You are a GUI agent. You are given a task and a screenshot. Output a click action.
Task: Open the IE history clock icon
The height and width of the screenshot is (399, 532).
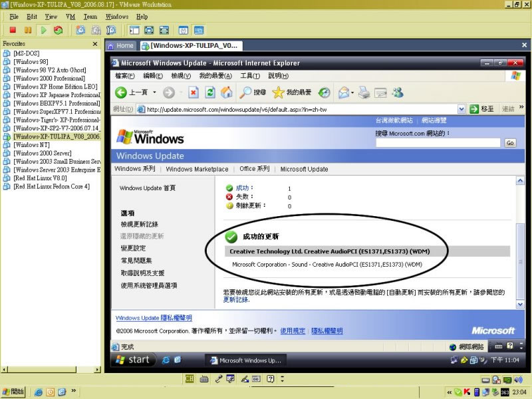tap(325, 92)
